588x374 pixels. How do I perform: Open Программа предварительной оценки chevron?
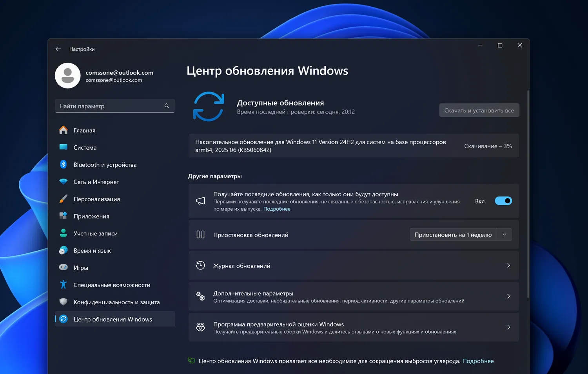pyautogui.click(x=508, y=327)
